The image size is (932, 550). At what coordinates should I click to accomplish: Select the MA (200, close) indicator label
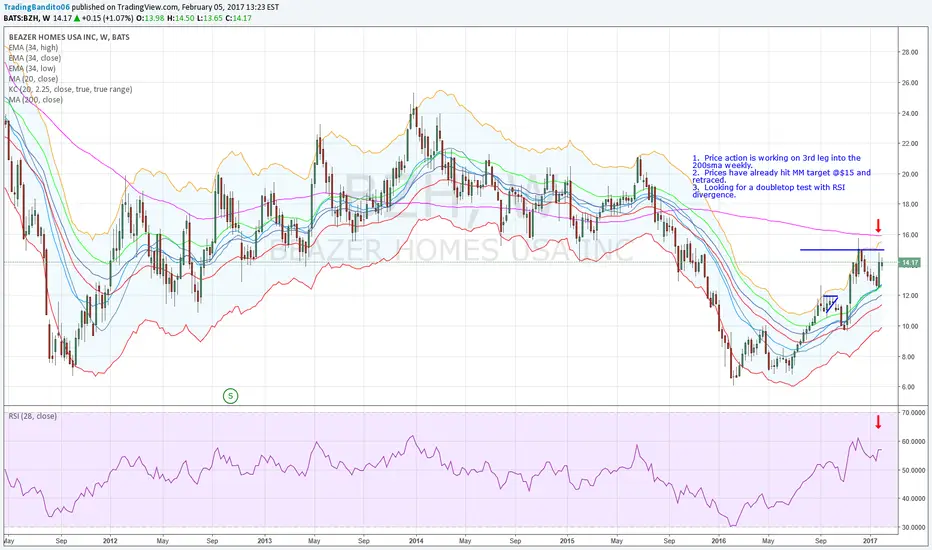pyautogui.click(x=36, y=99)
